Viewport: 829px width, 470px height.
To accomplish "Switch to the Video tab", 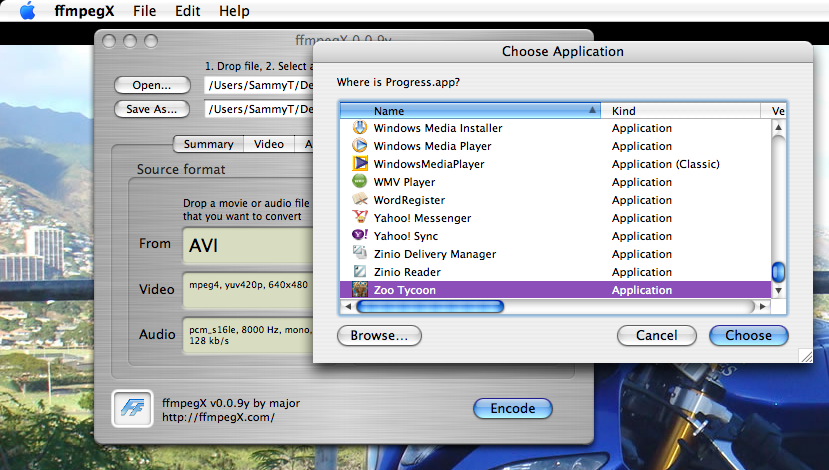I will tap(269, 144).
